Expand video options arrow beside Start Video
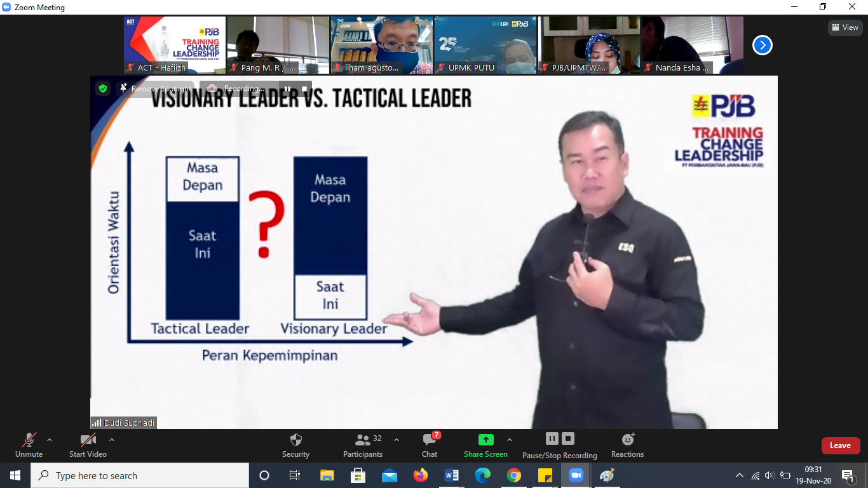 coord(112,440)
